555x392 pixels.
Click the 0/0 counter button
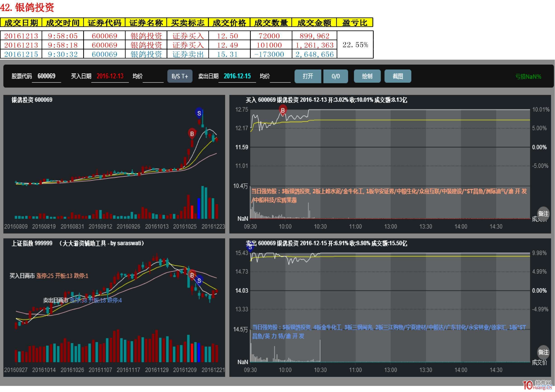335,76
